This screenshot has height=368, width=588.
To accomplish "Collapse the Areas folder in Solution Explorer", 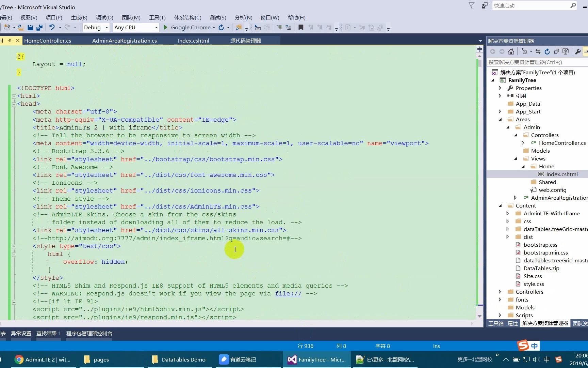I will tap(500, 120).
